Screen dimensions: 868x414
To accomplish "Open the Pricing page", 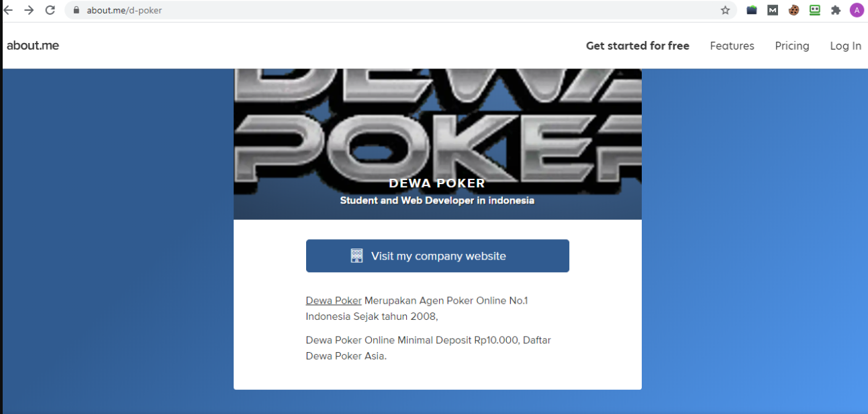I will tap(792, 46).
